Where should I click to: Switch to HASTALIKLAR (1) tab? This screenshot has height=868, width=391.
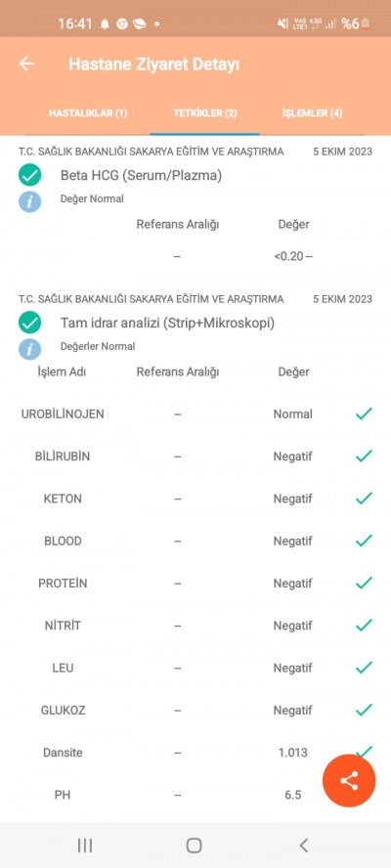pyautogui.click(x=88, y=113)
